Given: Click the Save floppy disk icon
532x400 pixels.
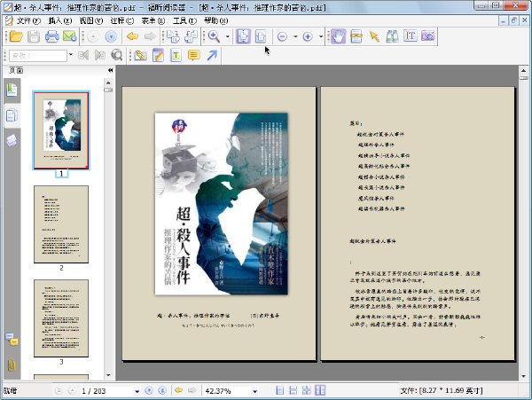Looking at the screenshot, I should [x=34, y=36].
